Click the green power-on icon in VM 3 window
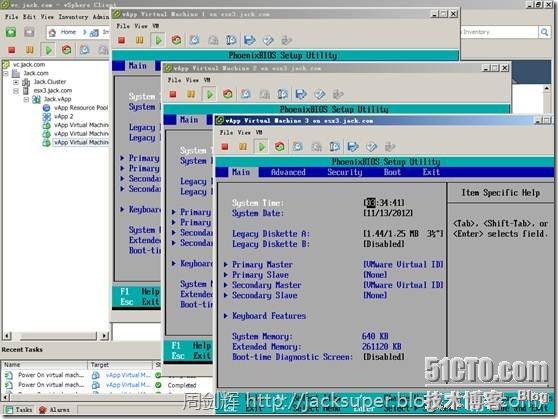The image size is (558, 419). tap(262, 147)
